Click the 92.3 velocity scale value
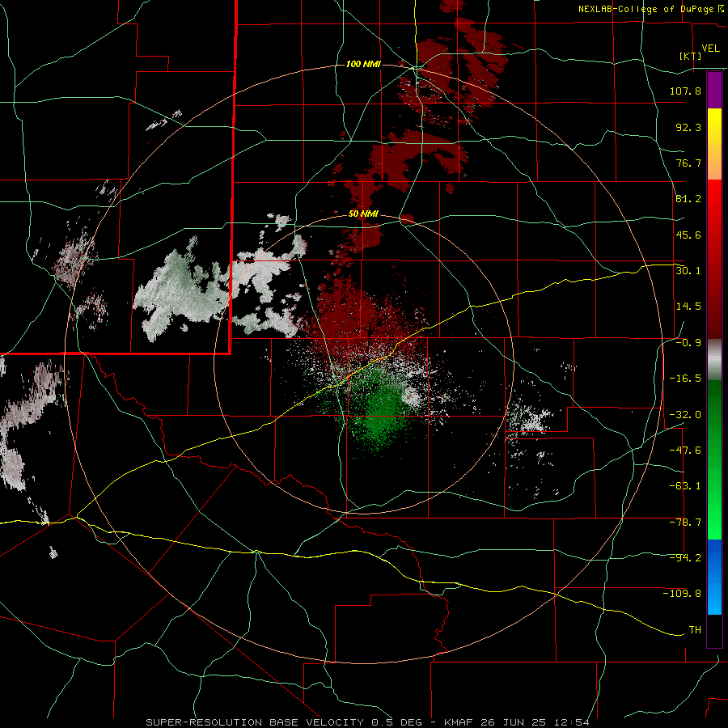This screenshot has height=728, width=728. (x=688, y=127)
